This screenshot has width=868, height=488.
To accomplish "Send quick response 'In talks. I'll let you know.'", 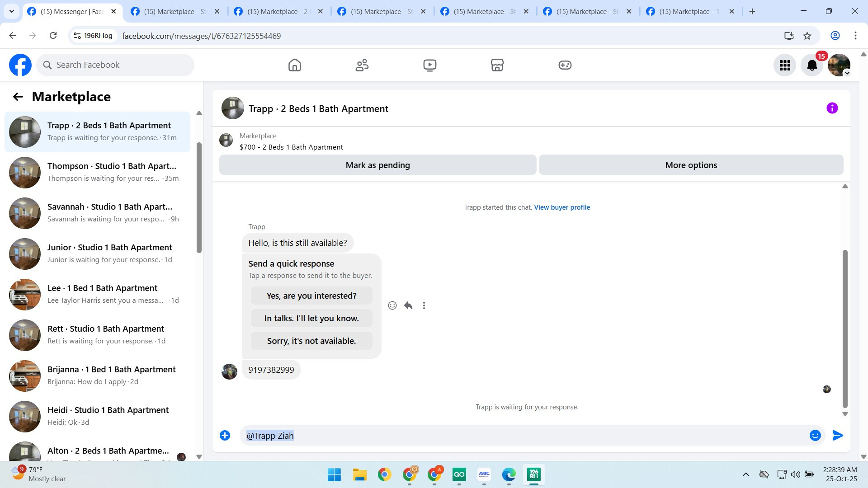I will pyautogui.click(x=311, y=318).
